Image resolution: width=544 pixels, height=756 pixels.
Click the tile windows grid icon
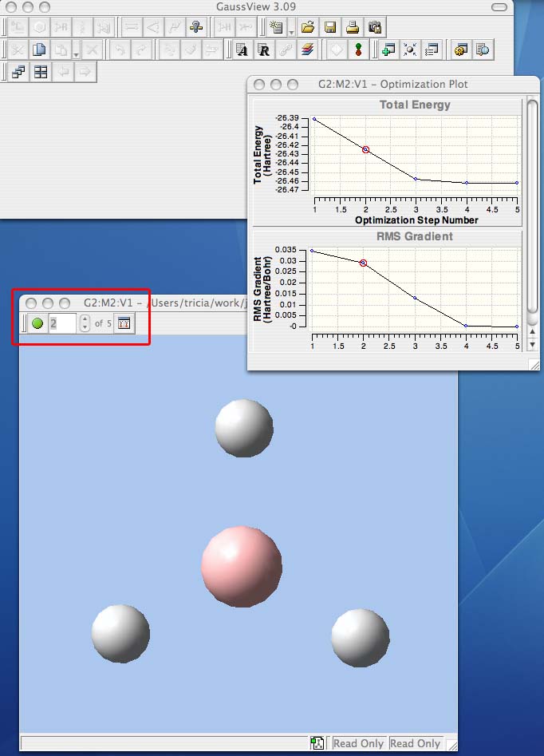[40, 72]
